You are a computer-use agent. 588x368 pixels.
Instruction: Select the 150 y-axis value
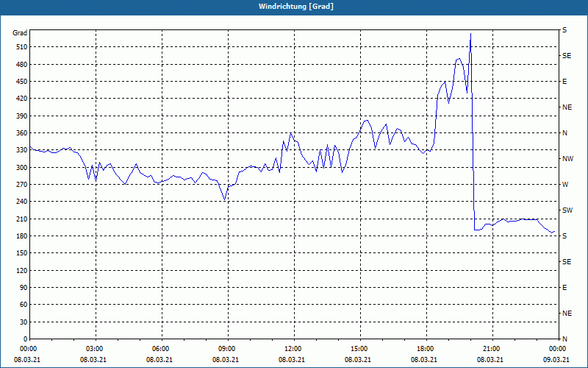(x=22, y=253)
